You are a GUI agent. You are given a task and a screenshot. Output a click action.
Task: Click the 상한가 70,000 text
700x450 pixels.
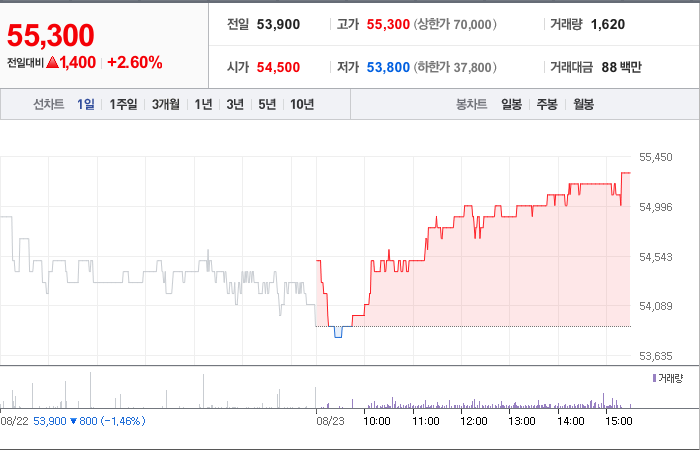pos(455,25)
